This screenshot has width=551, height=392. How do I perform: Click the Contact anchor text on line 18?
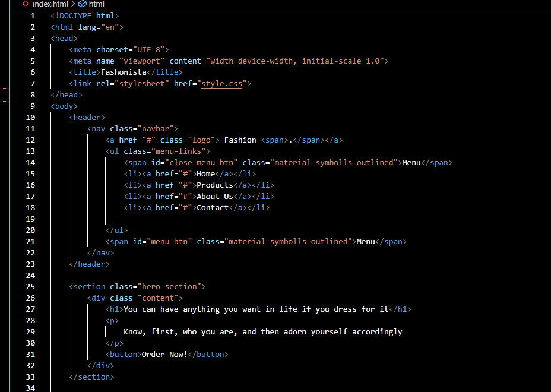[213, 208]
